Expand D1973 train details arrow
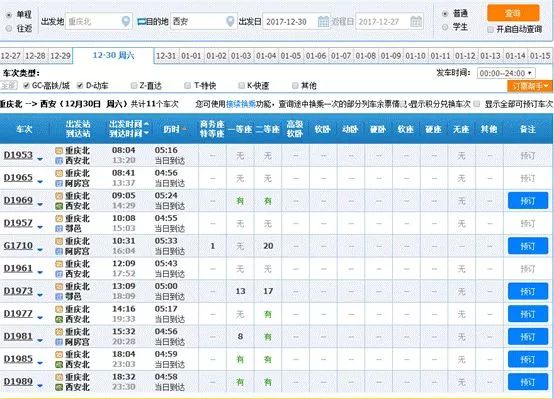The height and width of the screenshot is (399, 554). click(40, 295)
